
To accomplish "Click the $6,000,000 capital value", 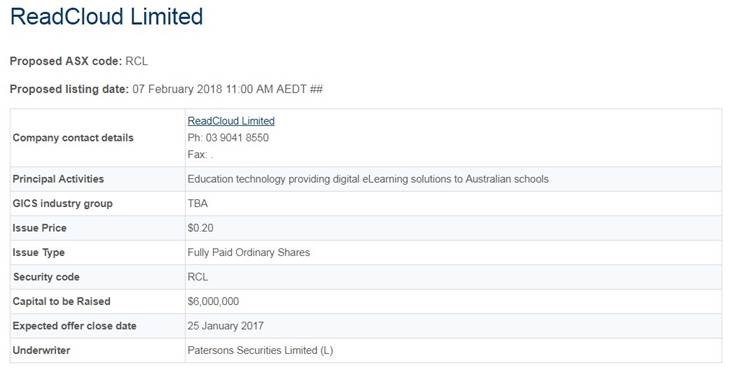I will [x=213, y=302].
